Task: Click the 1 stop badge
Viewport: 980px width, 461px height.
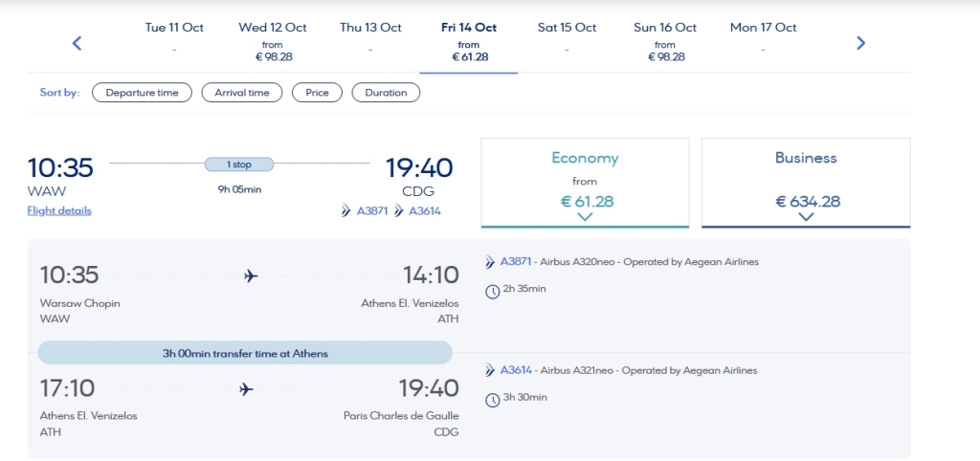Action: click(x=239, y=165)
